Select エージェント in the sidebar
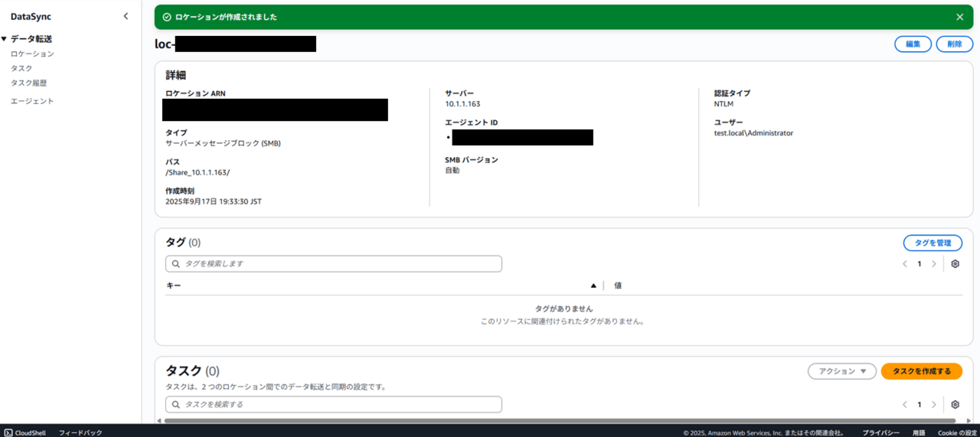980x437 pixels. tap(32, 101)
